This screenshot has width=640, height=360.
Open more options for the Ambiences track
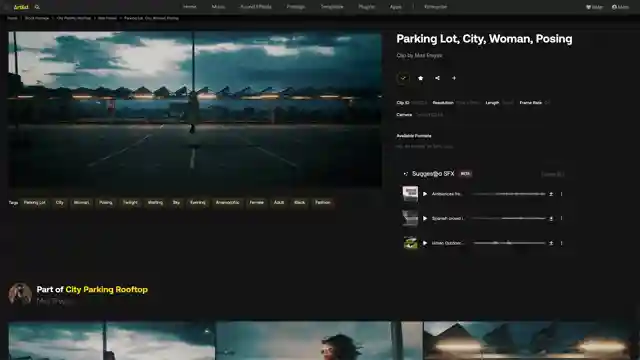click(x=562, y=194)
